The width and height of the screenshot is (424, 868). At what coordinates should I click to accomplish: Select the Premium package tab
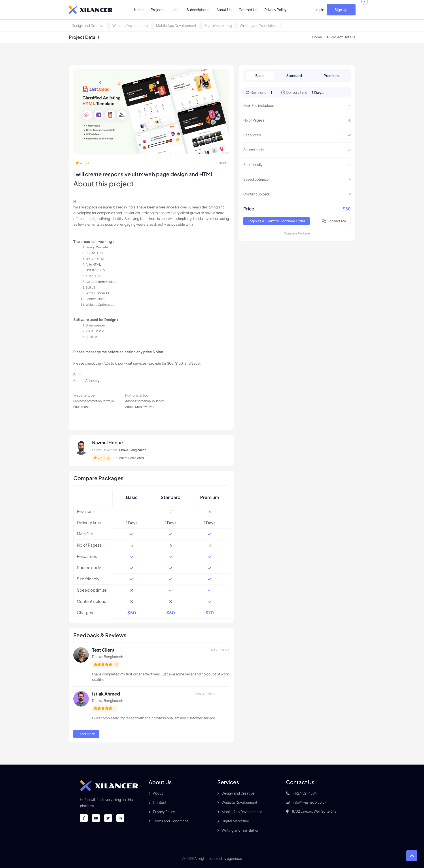pos(331,76)
